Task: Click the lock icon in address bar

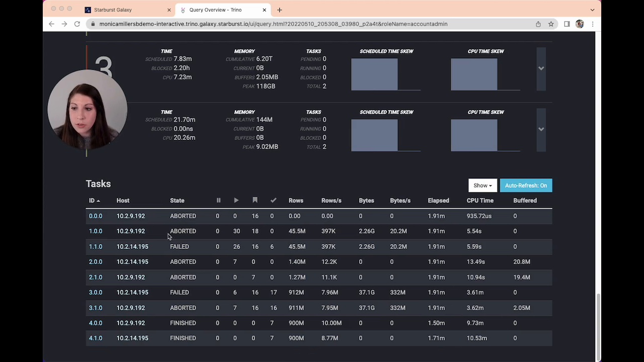Action: coord(92,24)
